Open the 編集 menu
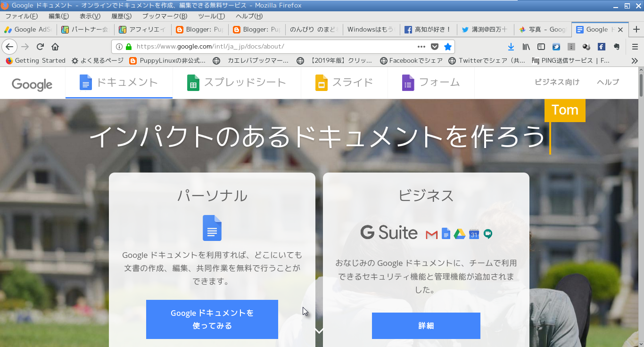The width and height of the screenshot is (644, 347). click(x=58, y=16)
